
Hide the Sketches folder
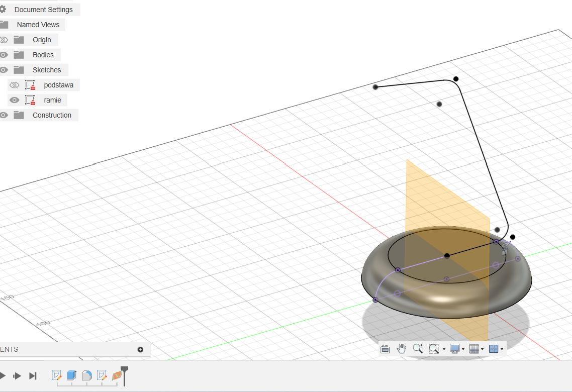pyautogui.click(x=4, y=70)
